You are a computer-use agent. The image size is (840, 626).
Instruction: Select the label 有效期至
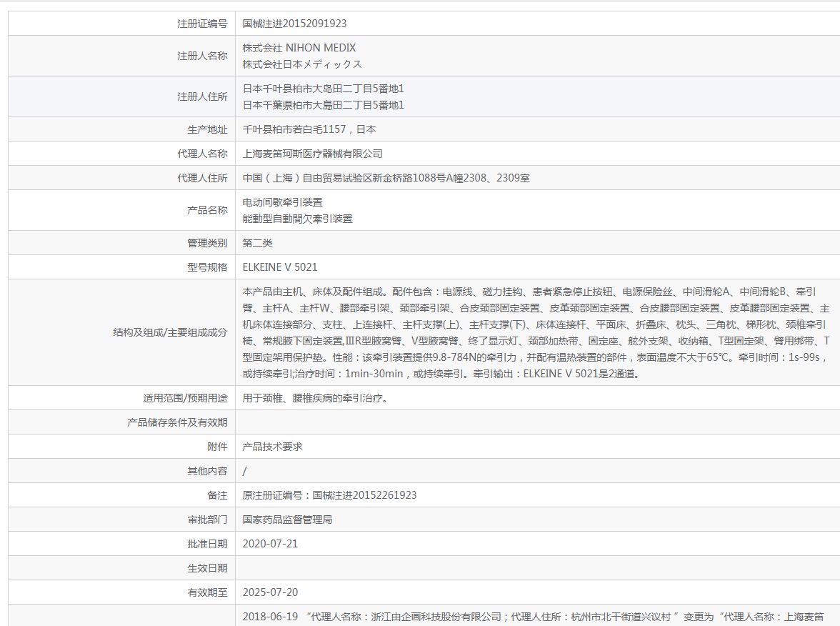[x=207, y=592]
